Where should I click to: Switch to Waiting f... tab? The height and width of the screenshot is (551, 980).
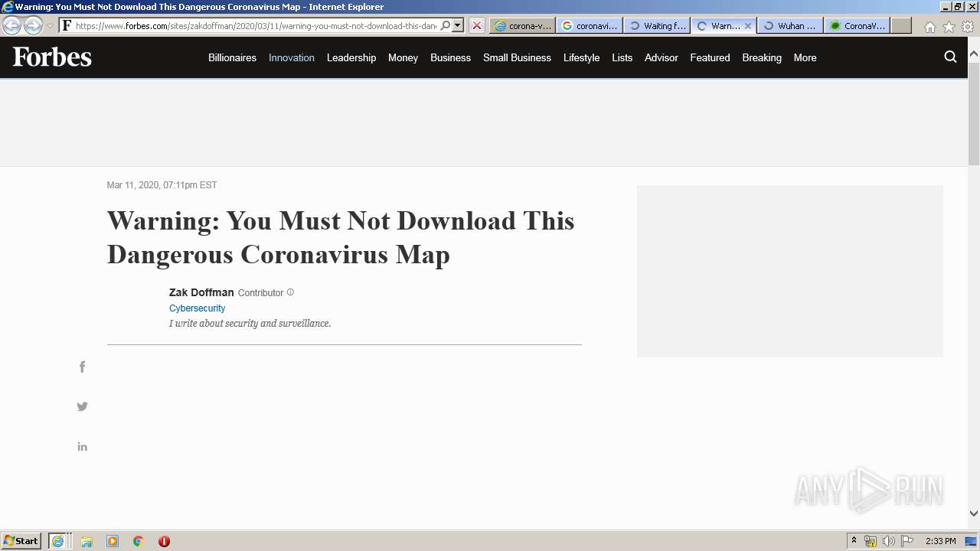(657, 25)
